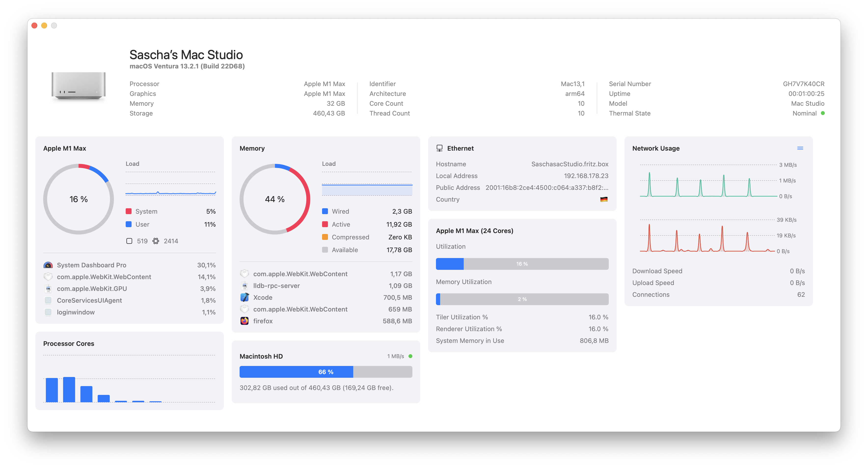The image size is (868, 468).
Task: Click the Connections 62 value
Action: tap(800, 295)
